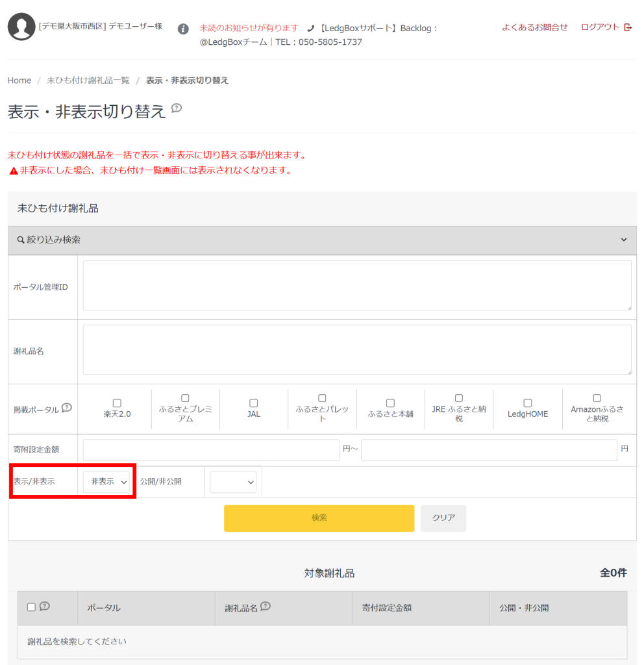Image resolution: width=644 pixels, height=665 pixels.
Task: Toggle the select-all checkbox in table header
Action: 31,607
